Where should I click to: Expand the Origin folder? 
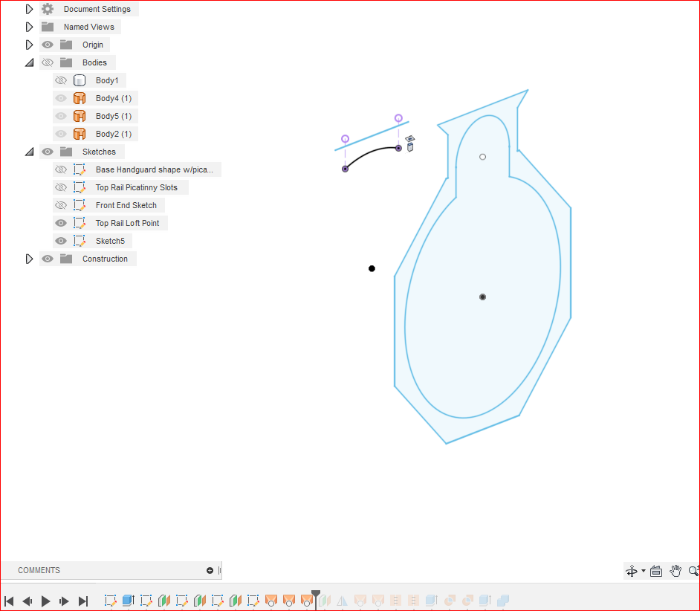(29, 44)
